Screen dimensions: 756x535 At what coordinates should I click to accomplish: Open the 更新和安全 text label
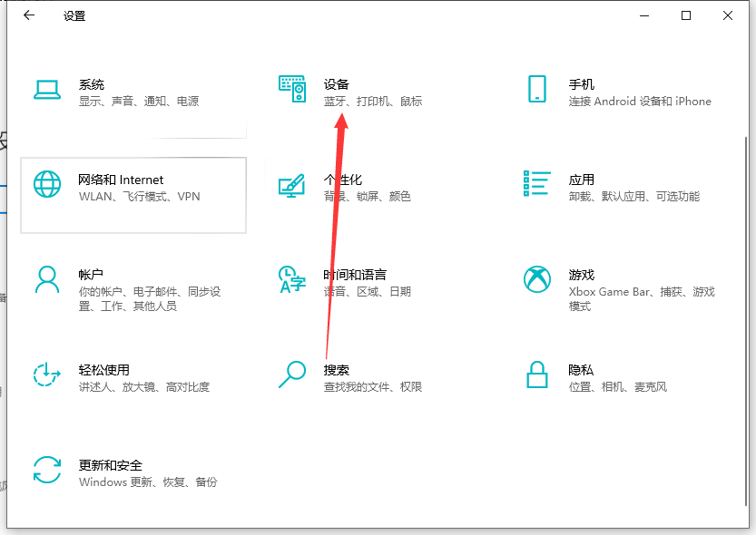coord(111,465)
